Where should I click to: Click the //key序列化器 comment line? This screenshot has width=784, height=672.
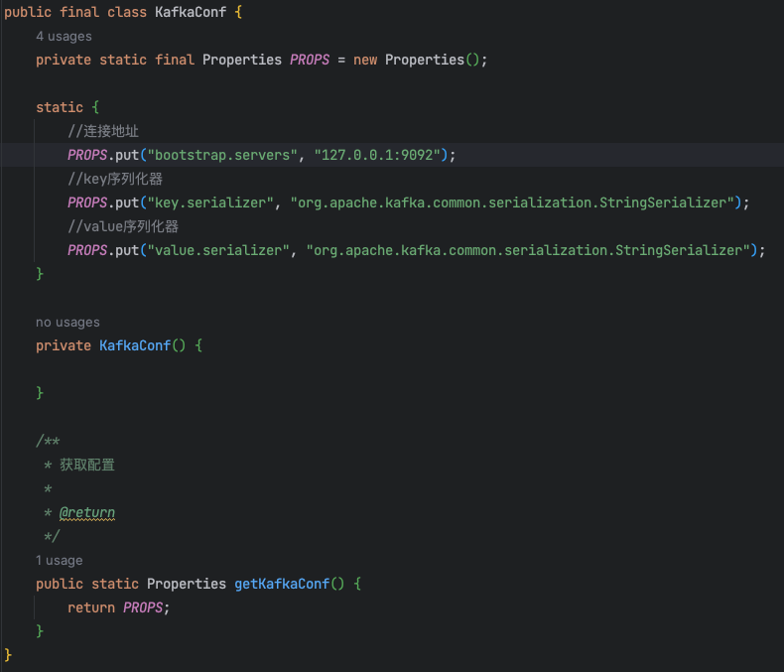tap(115, 179)
